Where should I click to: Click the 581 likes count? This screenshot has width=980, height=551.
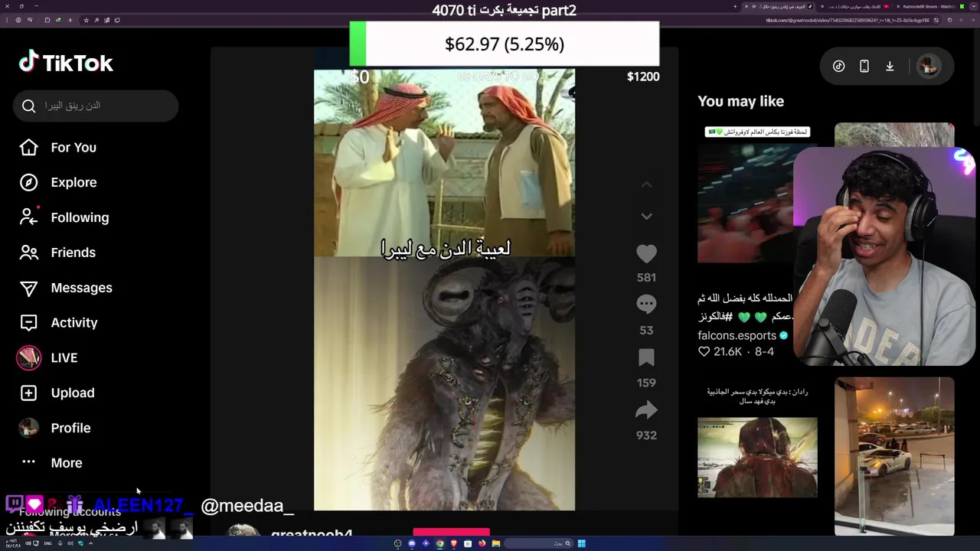(646, 277)
